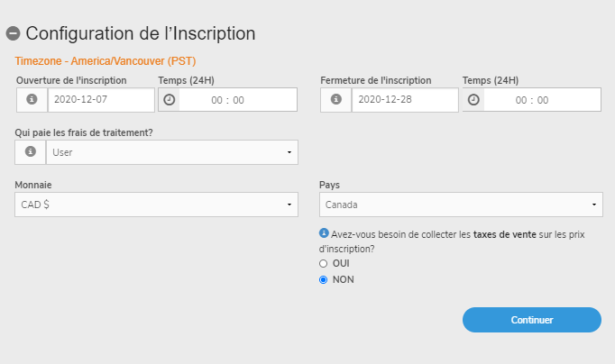This screenshot has width=615, height=364.
Task: Click the opening time hours value
Action: pos(218,100)
